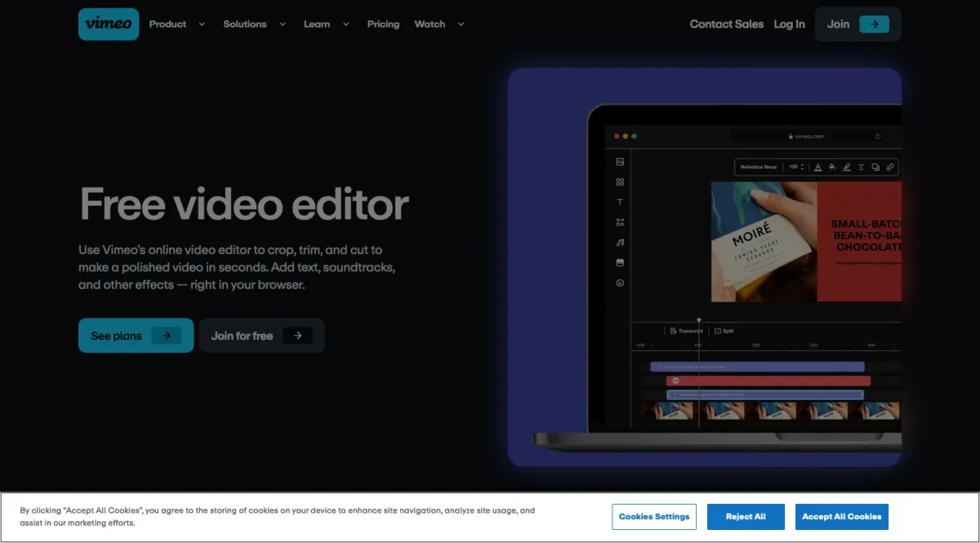Expand the Watch menu chevron

[461, 24]
